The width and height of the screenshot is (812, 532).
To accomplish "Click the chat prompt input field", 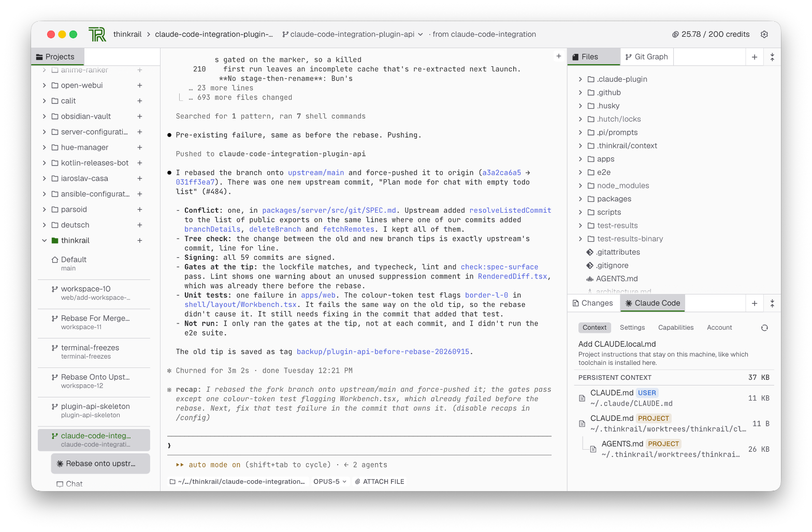I will pyautogui.click(x=359, y=446).
